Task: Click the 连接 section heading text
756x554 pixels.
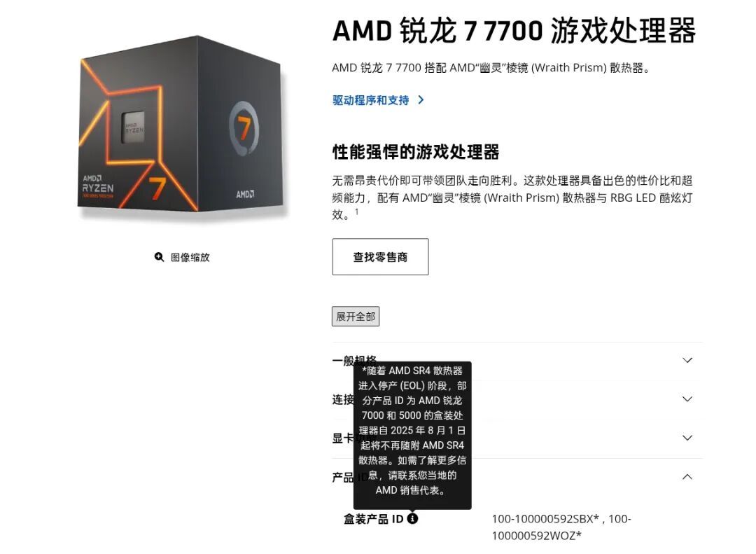Action: pos(343,400)
